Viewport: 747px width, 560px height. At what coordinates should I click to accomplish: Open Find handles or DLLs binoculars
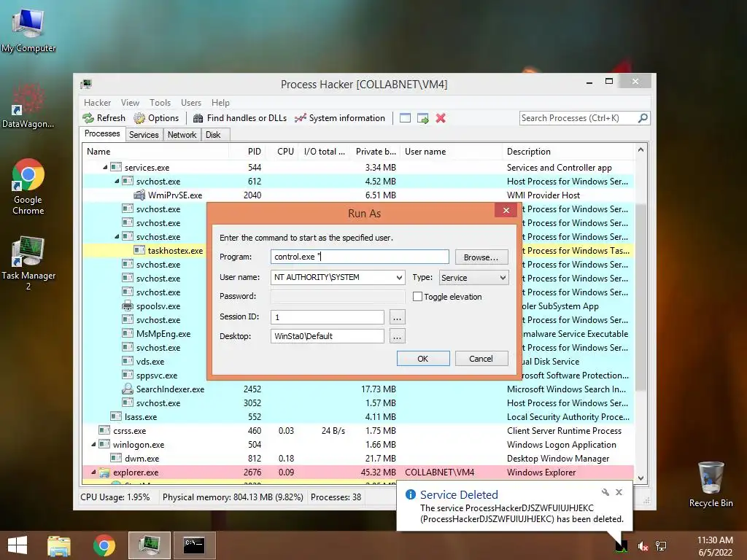coord(198,118)
